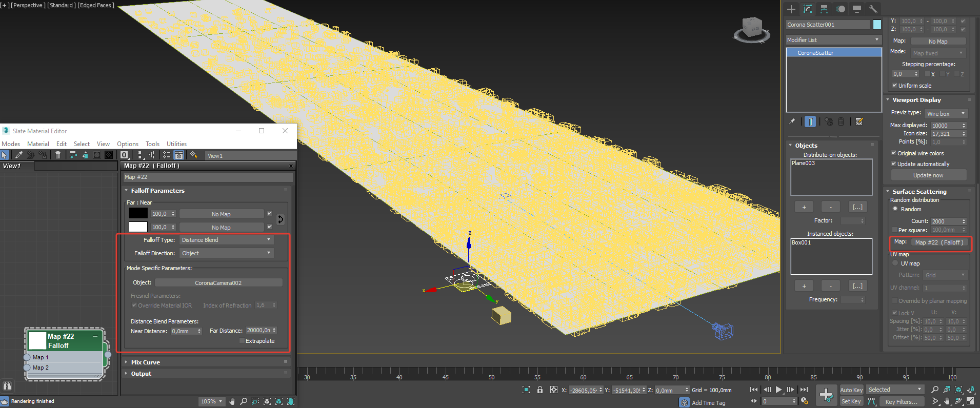The image size is (980, 408).
Task: Open the Falloff Type dropdown
Action: tap(226, 240)
